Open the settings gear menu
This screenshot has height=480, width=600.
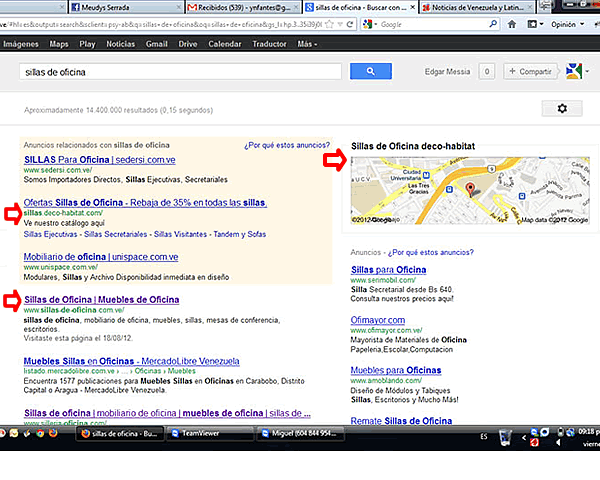[561, 109]
